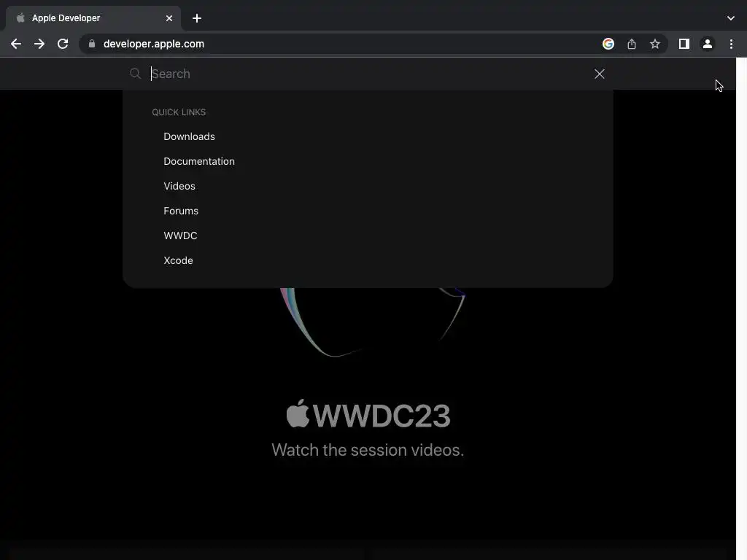
Task: Open the Chrome three-dot menu
Action: (x=731, y=44)
